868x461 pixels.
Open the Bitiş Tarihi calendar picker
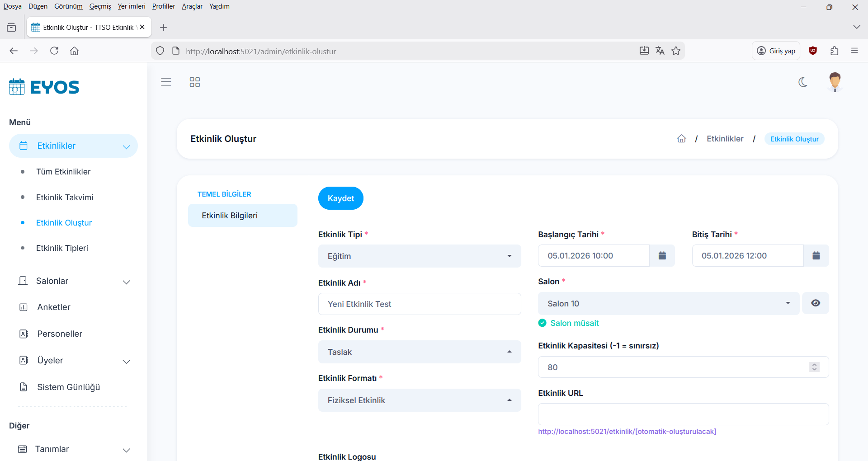[816, 256]
